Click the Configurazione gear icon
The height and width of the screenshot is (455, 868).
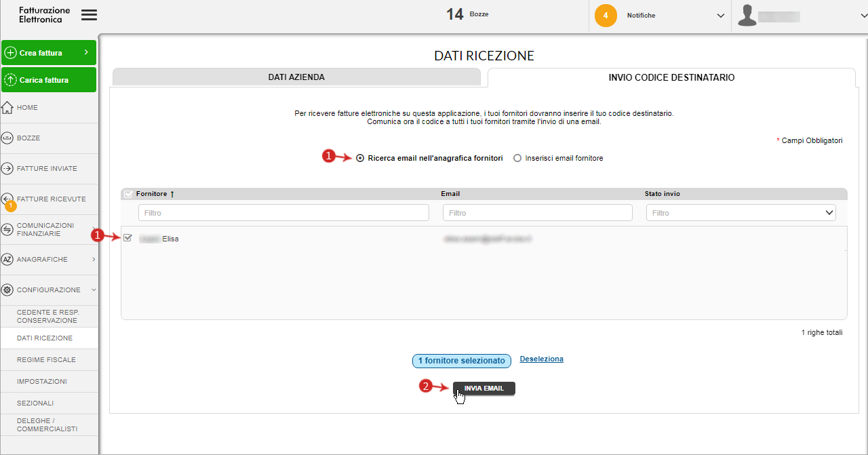tap(7, 290)
